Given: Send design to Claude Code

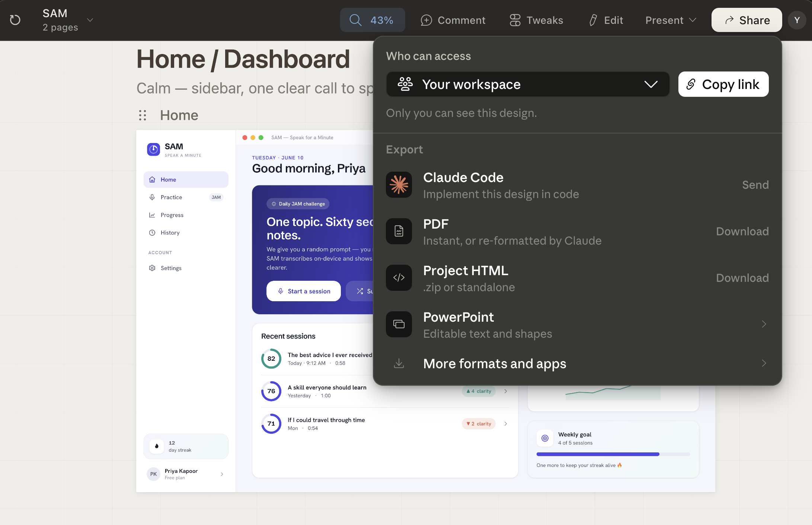Looking at the screenshot, I should pos(755,185).
